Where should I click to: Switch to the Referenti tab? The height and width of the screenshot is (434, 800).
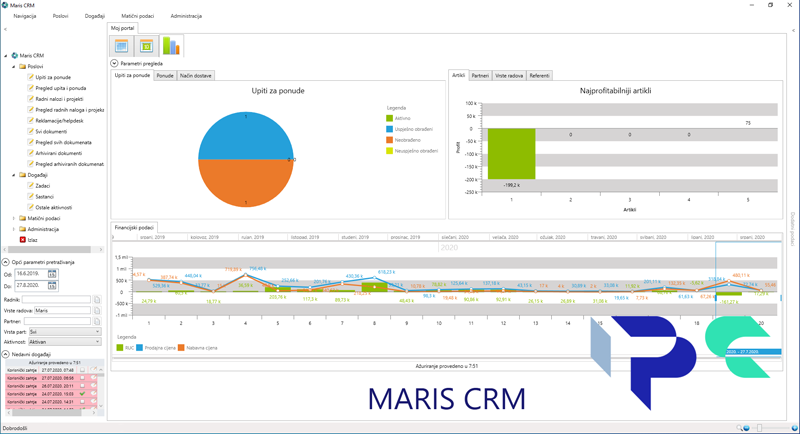(x=539, y=75)
